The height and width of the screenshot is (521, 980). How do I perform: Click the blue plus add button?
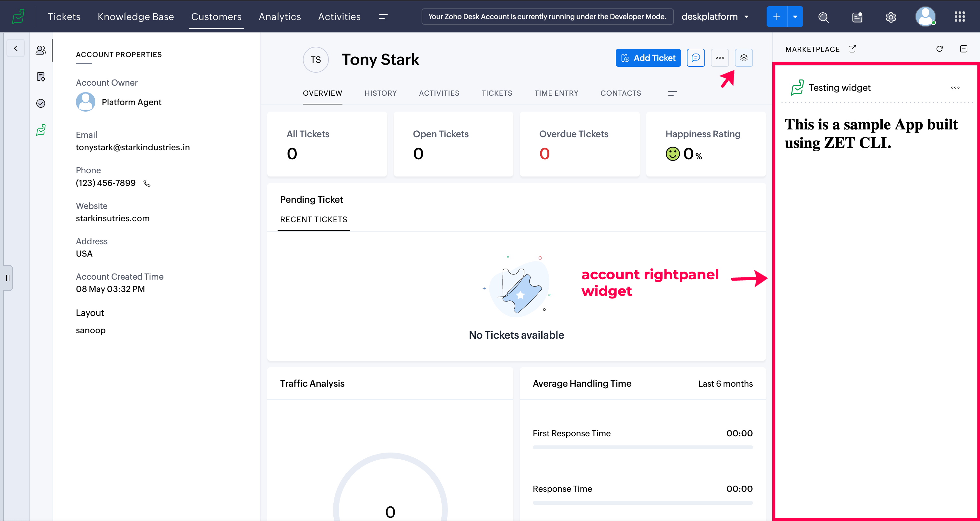[x=776, y=17]
